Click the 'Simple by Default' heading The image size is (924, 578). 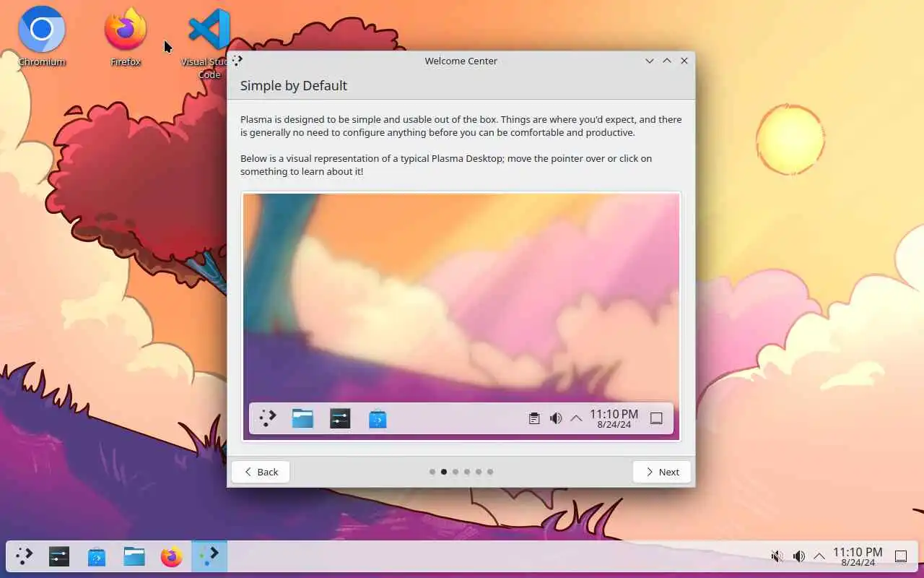click(294, 85)
